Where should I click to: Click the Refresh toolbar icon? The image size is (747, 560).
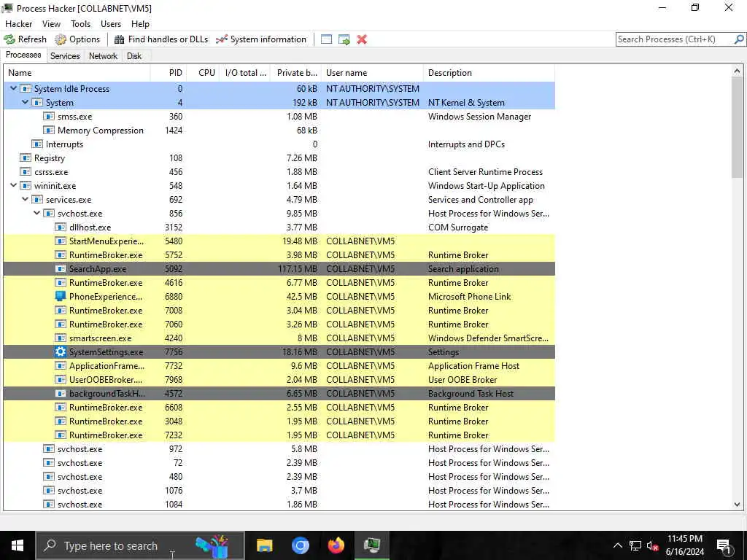click(x=9, y=39)
